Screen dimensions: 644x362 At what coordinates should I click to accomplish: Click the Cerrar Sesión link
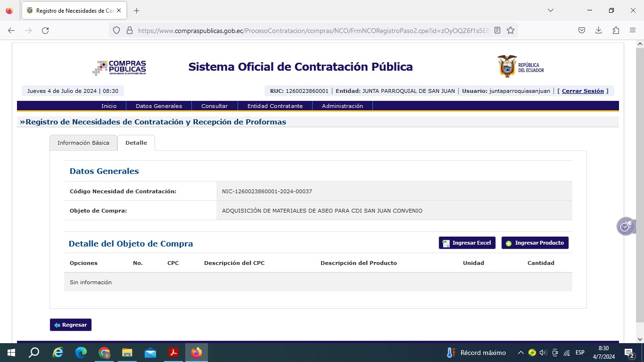pos(583,91)
